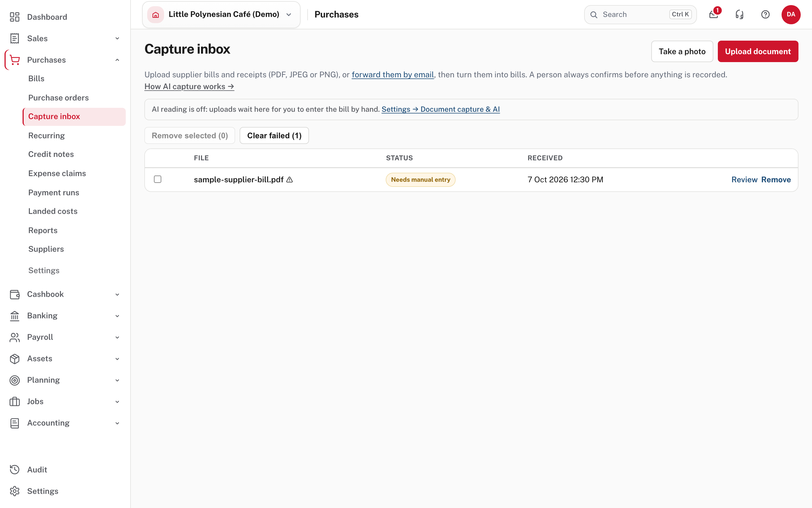Screen dimensions: 812x508
Task: Open the Little Polynesian Café company dropdown
Action: pos(221,14)
